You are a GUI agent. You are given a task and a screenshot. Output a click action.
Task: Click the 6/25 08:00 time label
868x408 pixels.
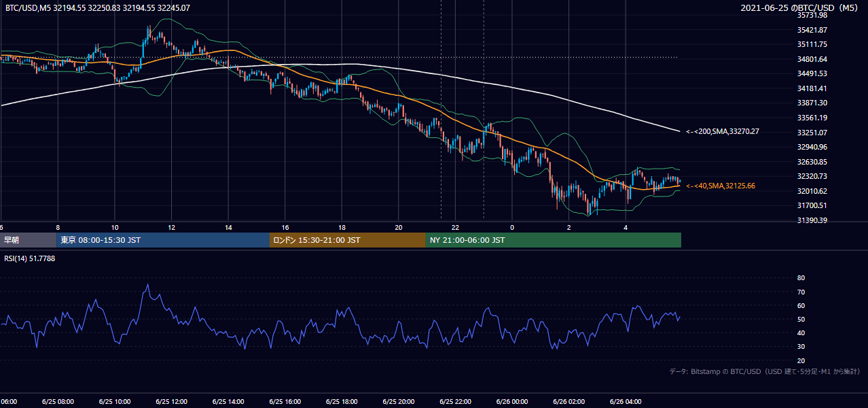[58, 402]
